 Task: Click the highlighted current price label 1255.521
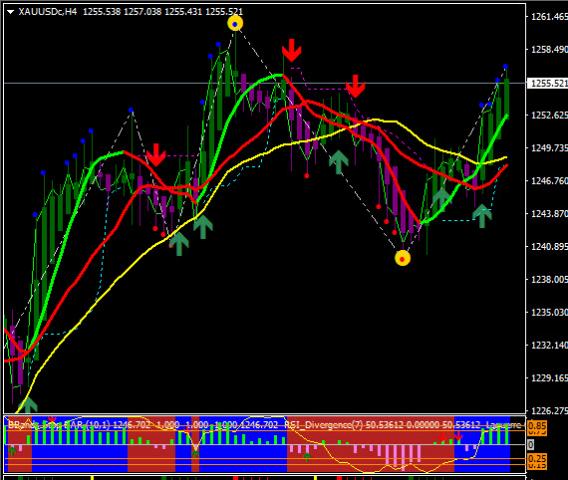point(548,83)
